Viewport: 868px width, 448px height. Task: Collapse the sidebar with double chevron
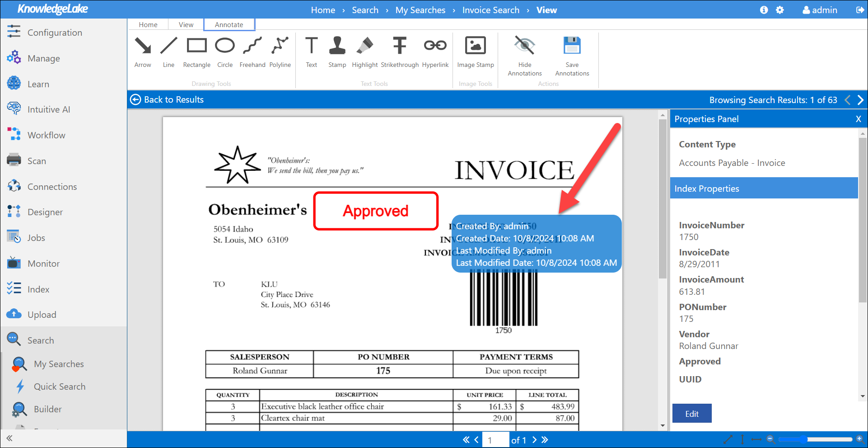coord(9,438)
